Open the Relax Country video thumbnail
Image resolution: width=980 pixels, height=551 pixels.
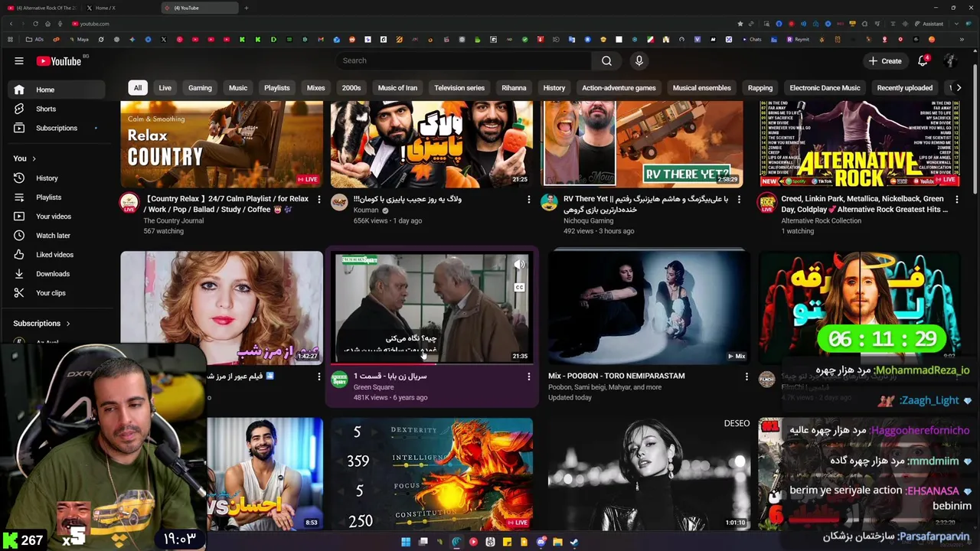222,144
